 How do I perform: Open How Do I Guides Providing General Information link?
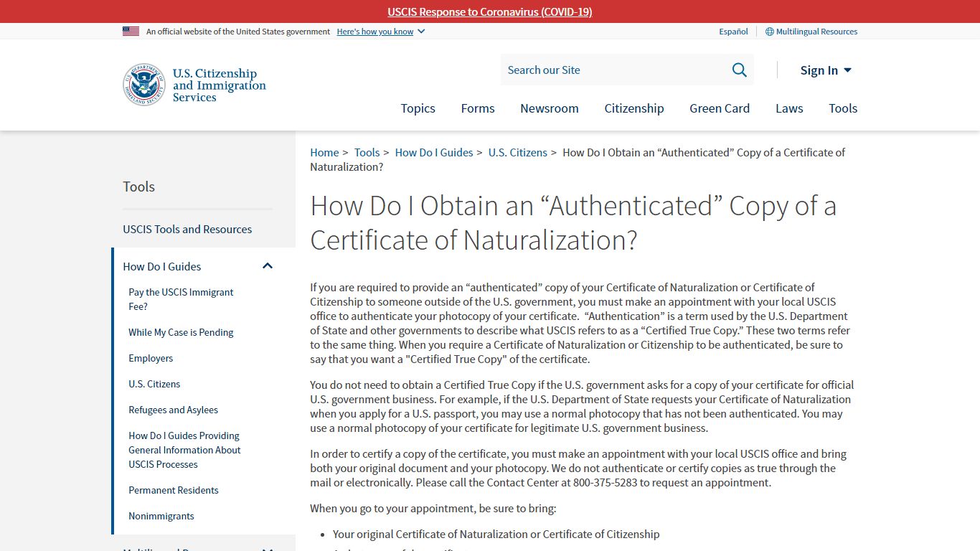point(184,450)
